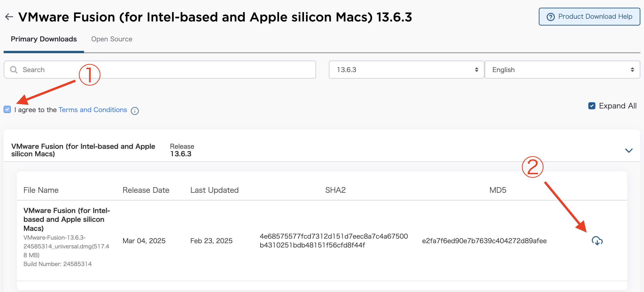Uncheck the I agree terms checkbox

tap(7, 109)
